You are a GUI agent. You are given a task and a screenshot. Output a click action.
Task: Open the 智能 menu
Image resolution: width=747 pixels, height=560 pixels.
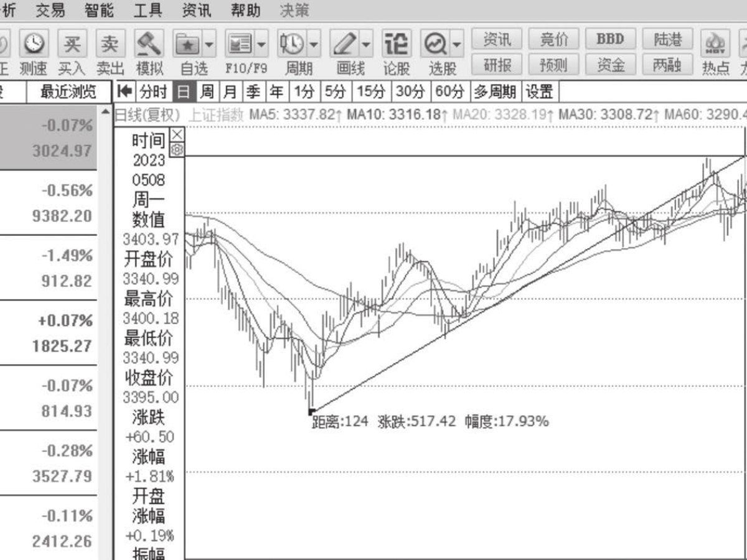pyautogui.click(x=98, y=10)
